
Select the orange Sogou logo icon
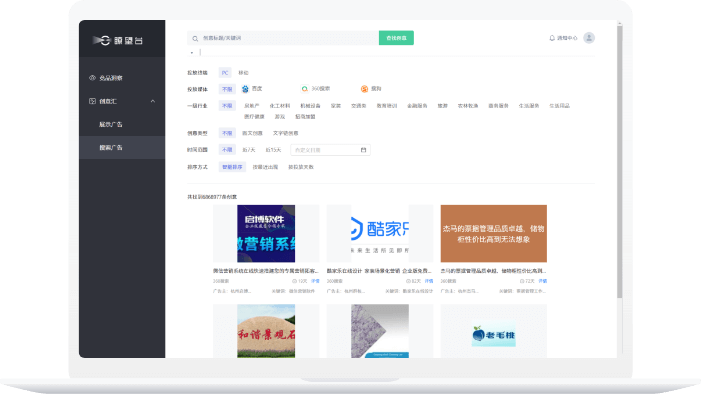point(364,89)
